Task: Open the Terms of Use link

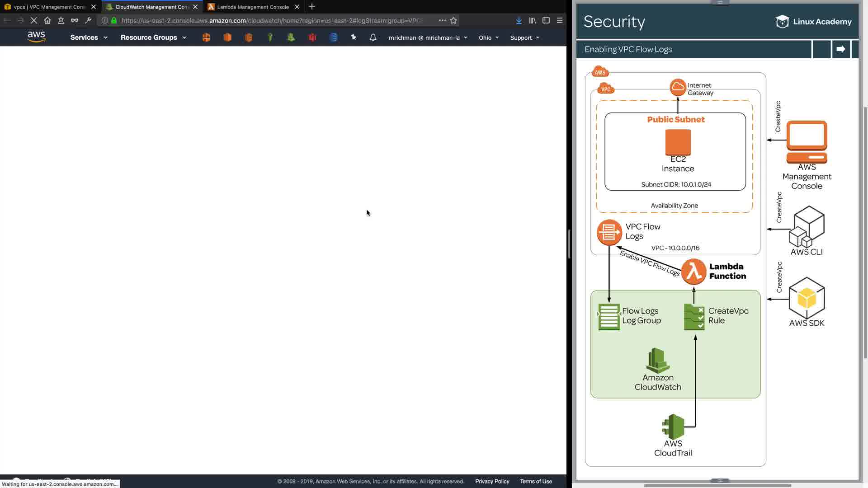Action: [536, 481]
